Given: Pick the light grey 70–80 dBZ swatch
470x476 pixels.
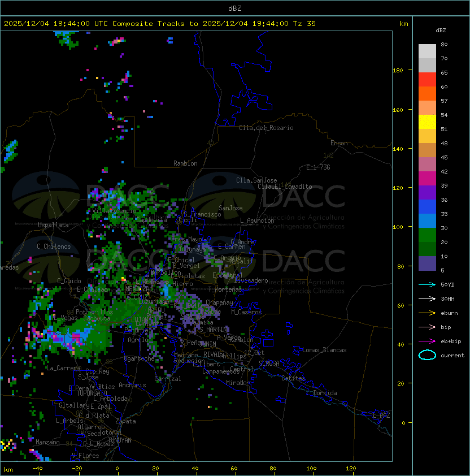Looking at the screenshot, I should pos(427,51).
